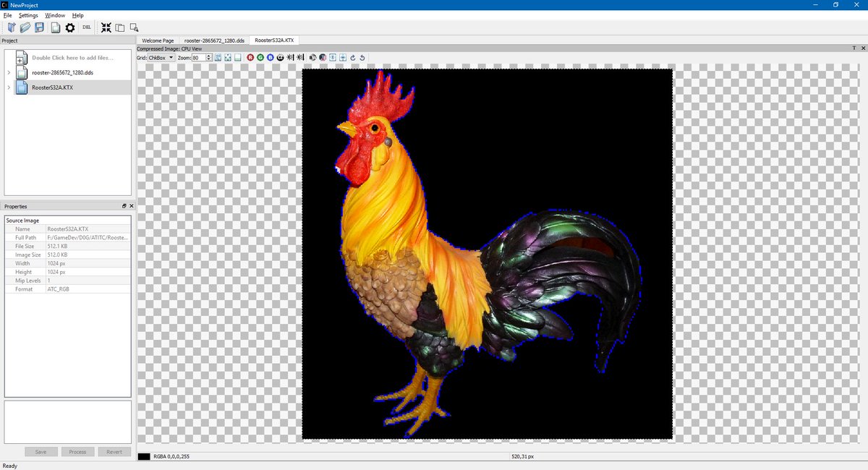
Task: Click the Image Size 512.0 KB value
Action: pyautogui.click(x=88, y=255)
